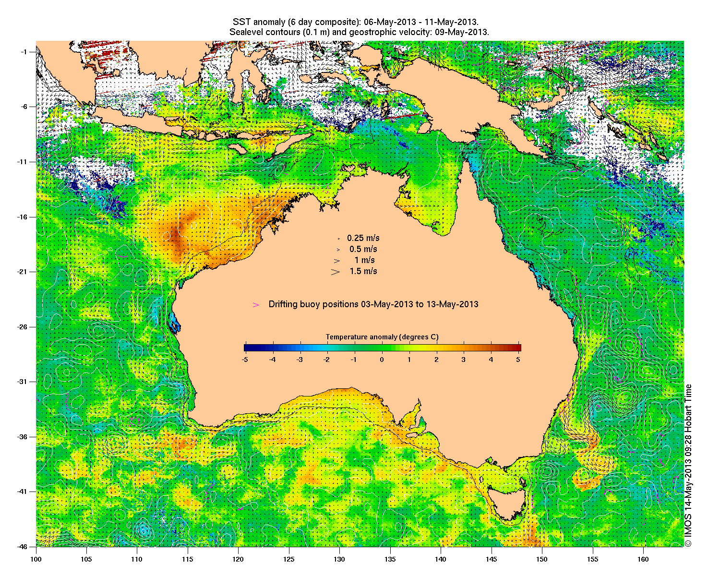
Task: Click the colorbar tick label '-2'
Action: [327, 359]
